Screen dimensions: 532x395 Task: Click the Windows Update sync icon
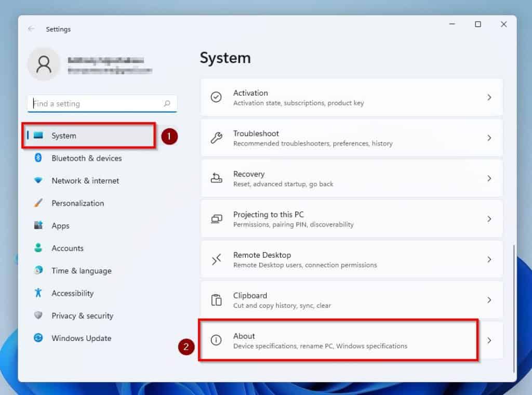point(38,338)
